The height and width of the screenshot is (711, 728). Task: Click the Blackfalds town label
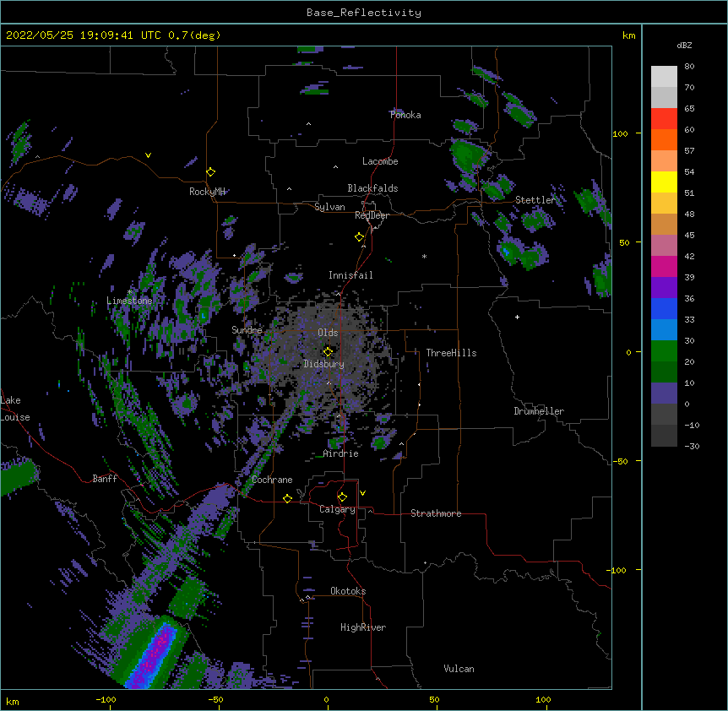click(372, 188)
